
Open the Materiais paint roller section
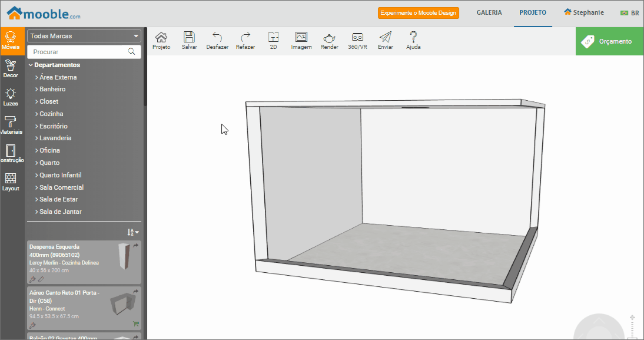[11, 126]
